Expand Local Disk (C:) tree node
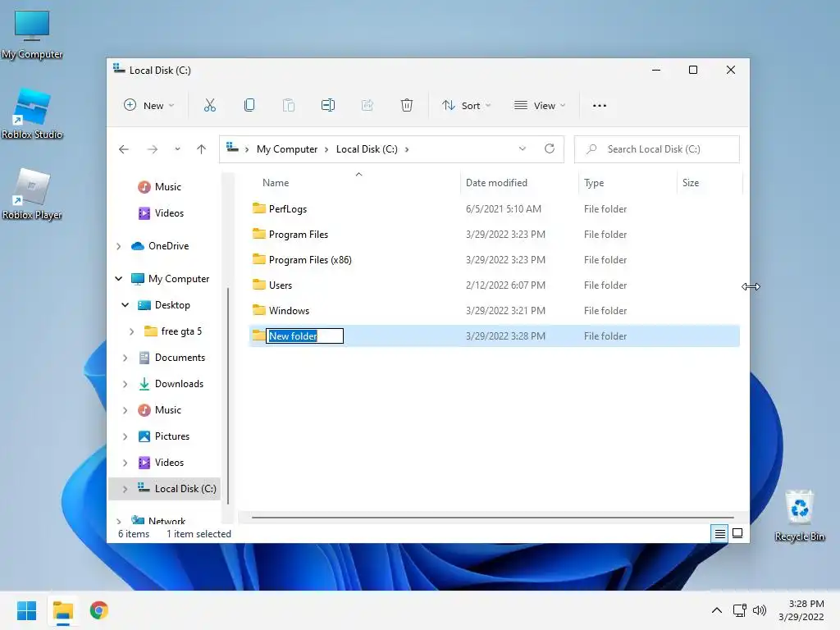 point(126,489)
